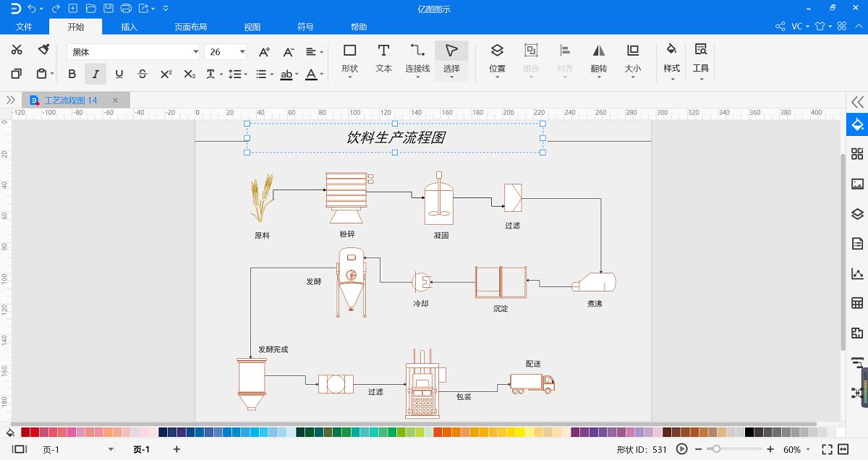Switch to the 视图 ribbon tab

tap(252, 26)
